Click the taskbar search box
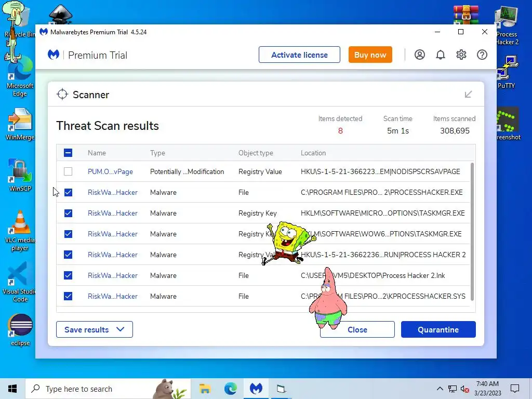The width and height of the screenshot is (532, 399). 108,389
